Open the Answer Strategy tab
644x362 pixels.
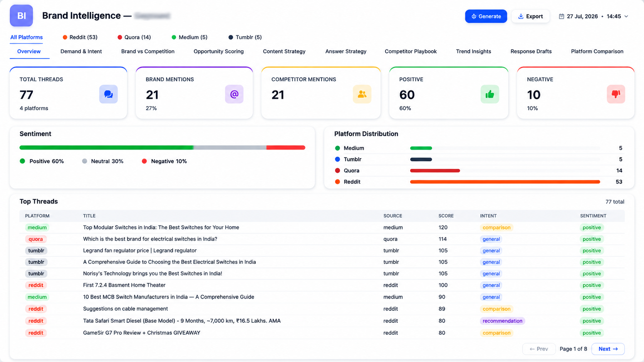point(346,51)
